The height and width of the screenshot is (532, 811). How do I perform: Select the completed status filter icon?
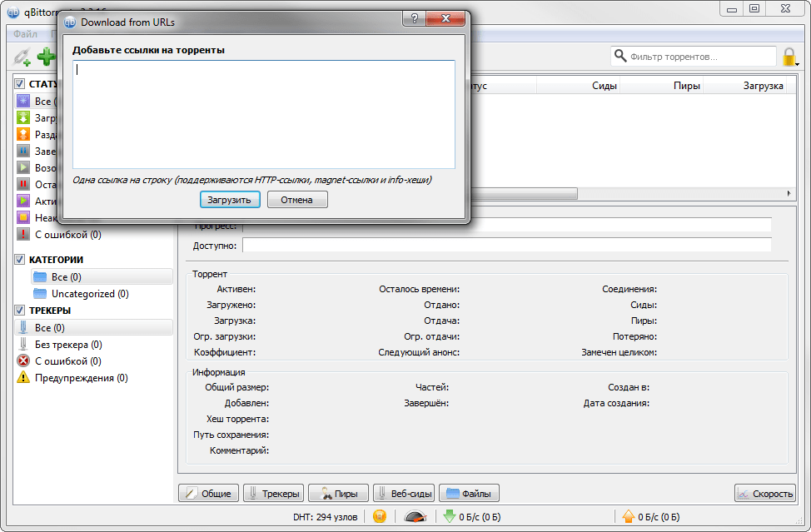point(23,151)
